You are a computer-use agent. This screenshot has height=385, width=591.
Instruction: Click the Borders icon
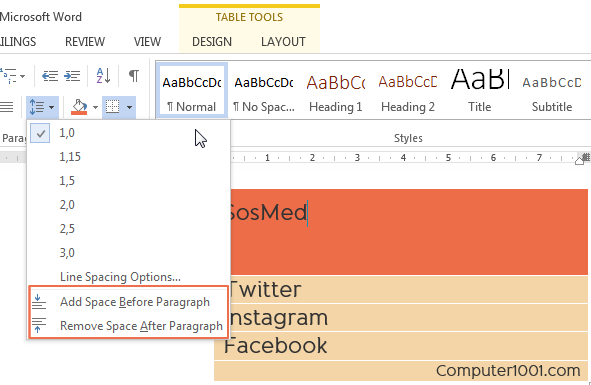[x=112, y=107]
